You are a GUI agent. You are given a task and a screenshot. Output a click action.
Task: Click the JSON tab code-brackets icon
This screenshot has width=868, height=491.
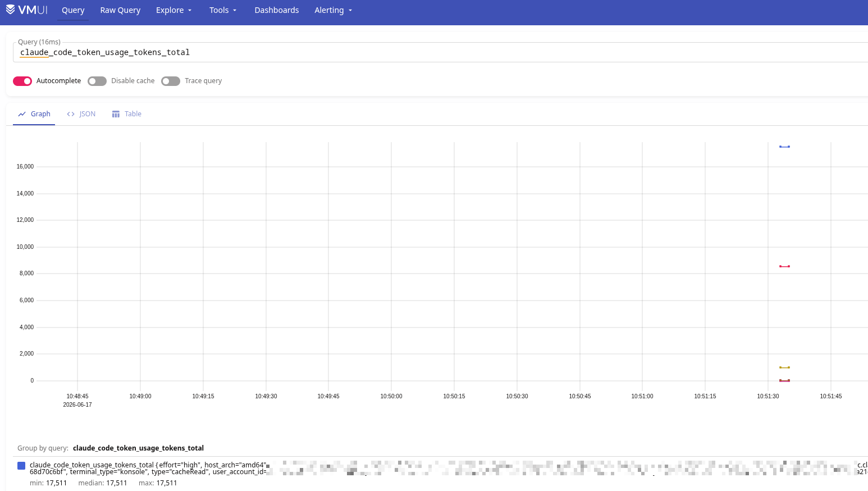coord(71,114)
